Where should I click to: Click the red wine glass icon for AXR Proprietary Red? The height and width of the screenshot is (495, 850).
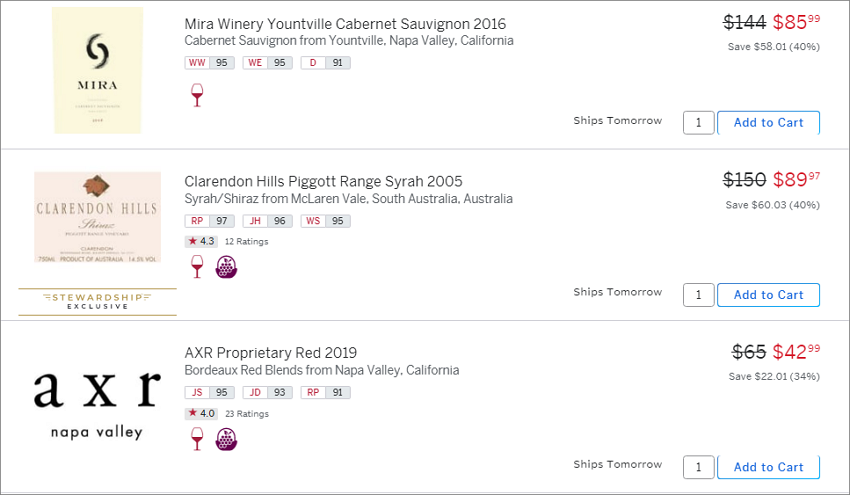click(x=197, y=439)
